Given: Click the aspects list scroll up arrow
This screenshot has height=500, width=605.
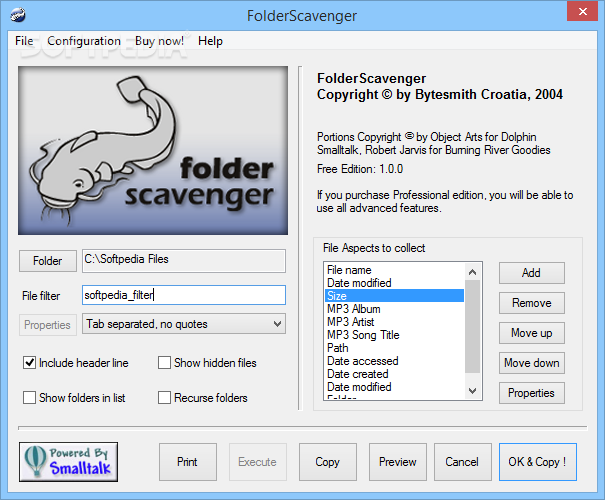Looking at the screenshot, I should [x=472, y=272].
